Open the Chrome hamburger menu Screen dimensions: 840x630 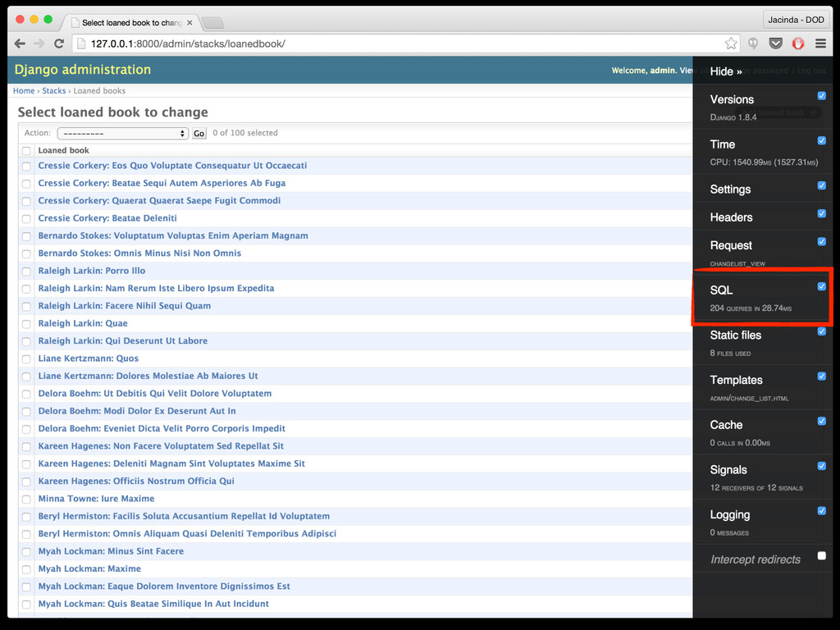(820, 43)
